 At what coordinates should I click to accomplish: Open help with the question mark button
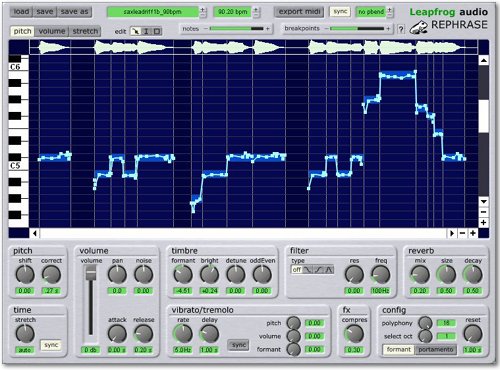(x=401, y=29)
